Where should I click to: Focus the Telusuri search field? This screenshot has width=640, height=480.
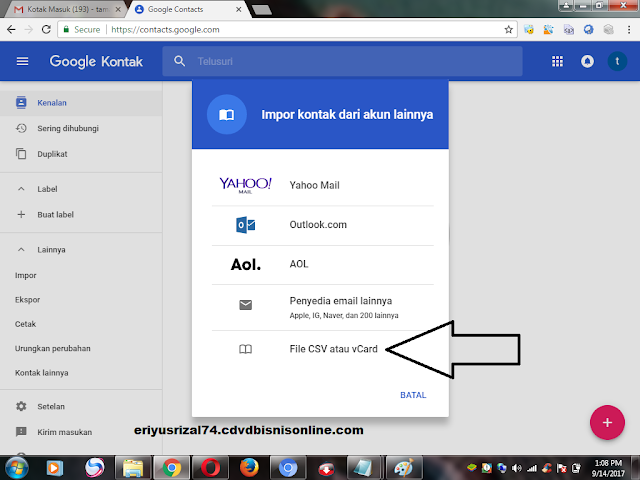[x=342, y=61]
